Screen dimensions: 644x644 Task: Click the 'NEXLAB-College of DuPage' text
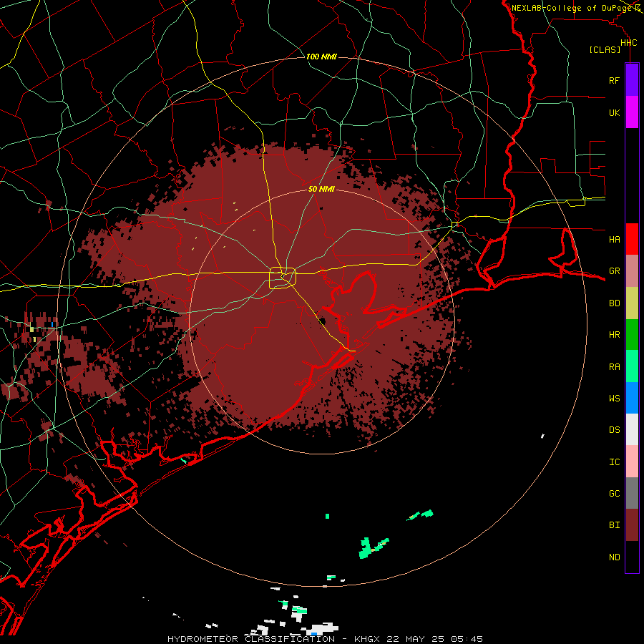pos(572,8)
